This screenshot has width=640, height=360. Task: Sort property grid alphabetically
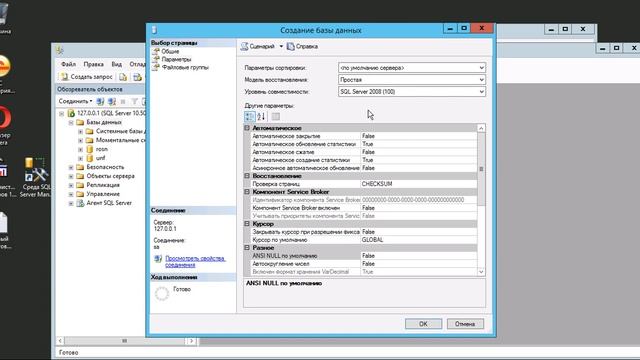[261, 117]
